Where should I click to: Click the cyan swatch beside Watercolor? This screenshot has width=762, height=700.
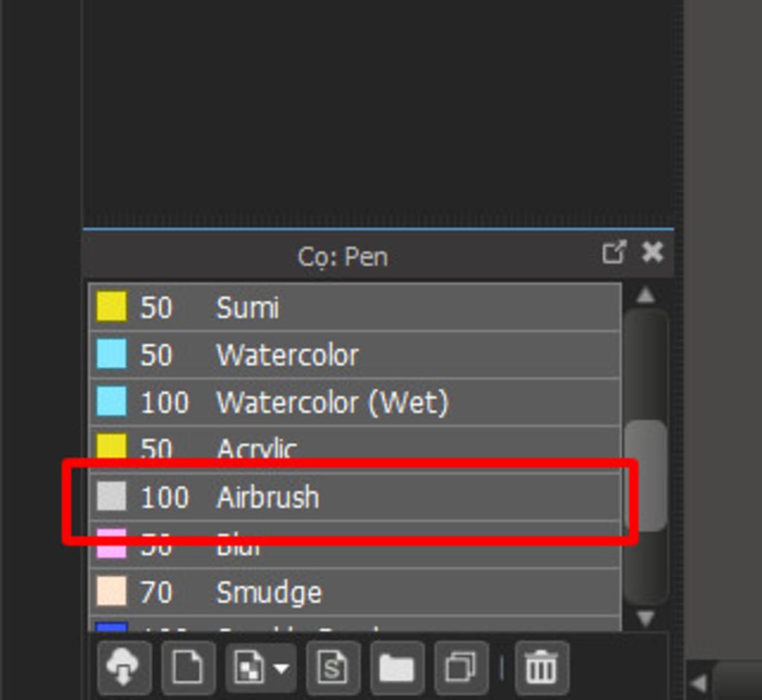(111, 355)
